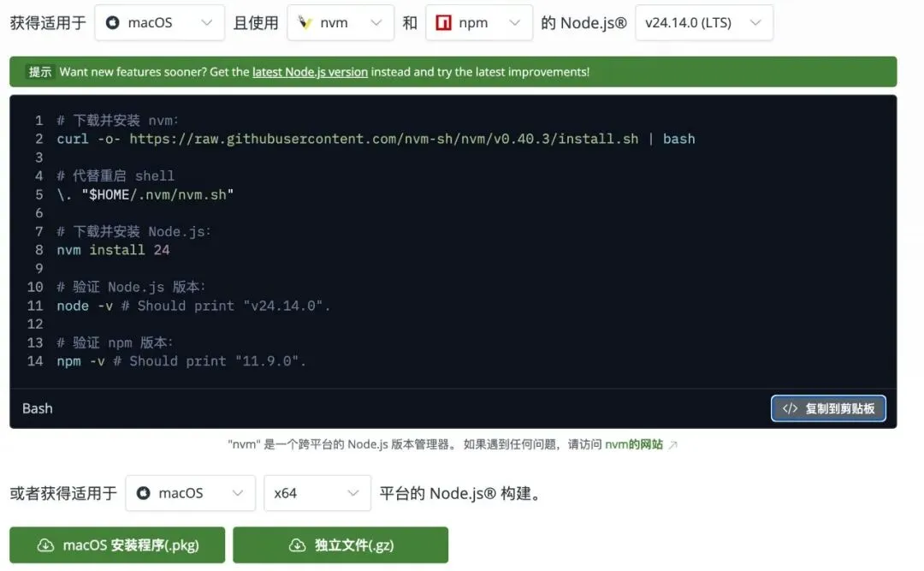Download the 独立文件(.gz) archive
The height and width of the screenshot is (571, 924).
click(340, 545)
